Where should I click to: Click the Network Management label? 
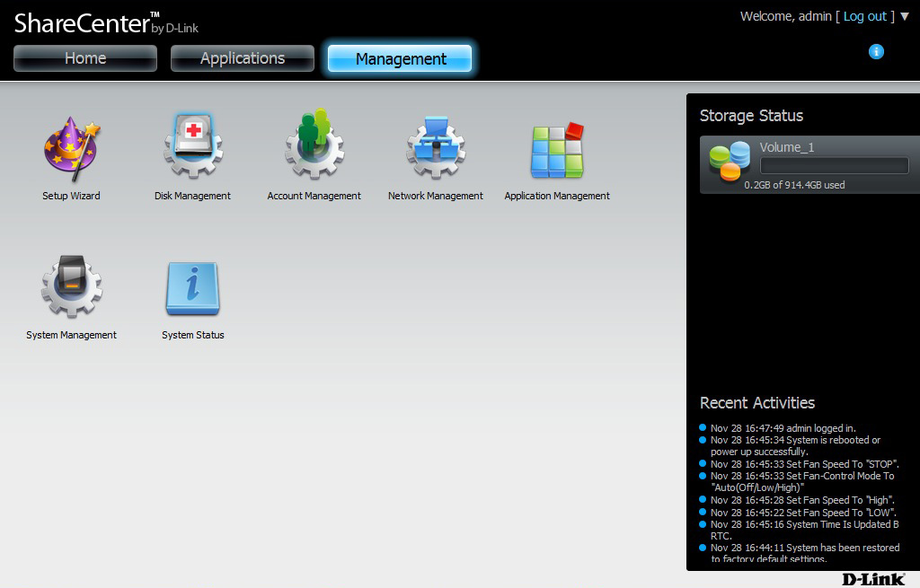[436, 196]
